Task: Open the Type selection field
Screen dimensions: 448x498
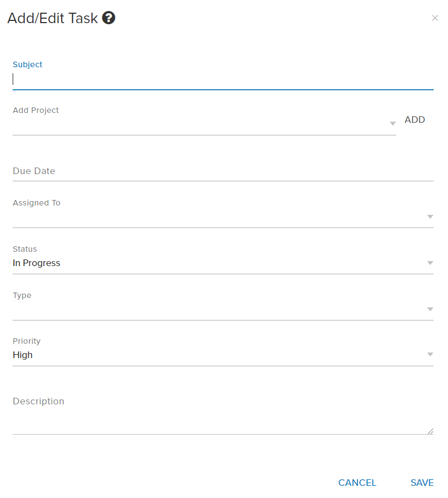Action: pos(217,310)
